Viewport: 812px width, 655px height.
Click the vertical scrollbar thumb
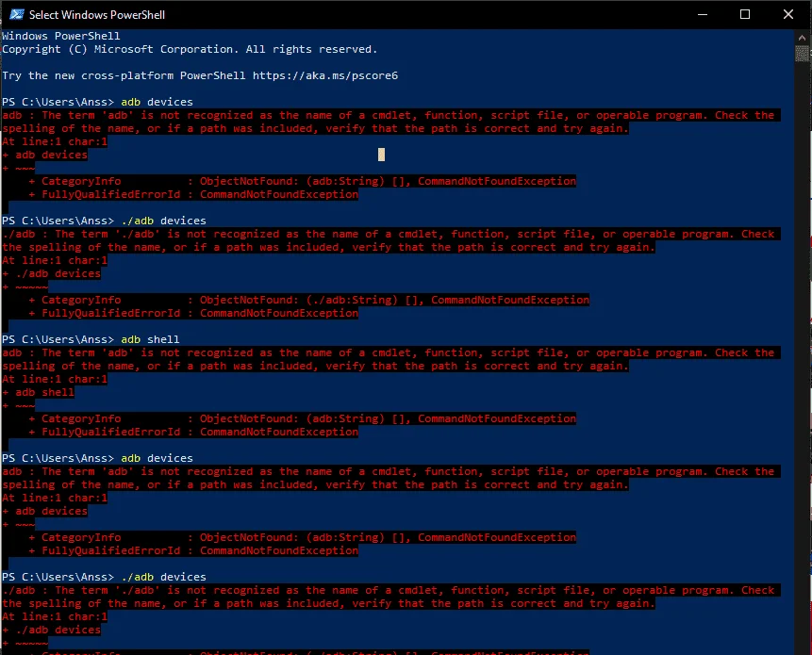click(802, 54)
